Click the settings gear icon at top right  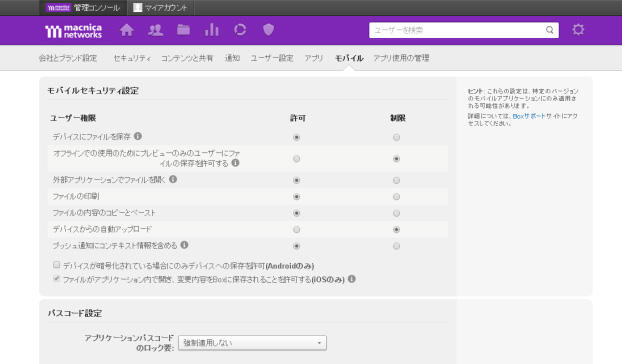(x=578, y=30)
